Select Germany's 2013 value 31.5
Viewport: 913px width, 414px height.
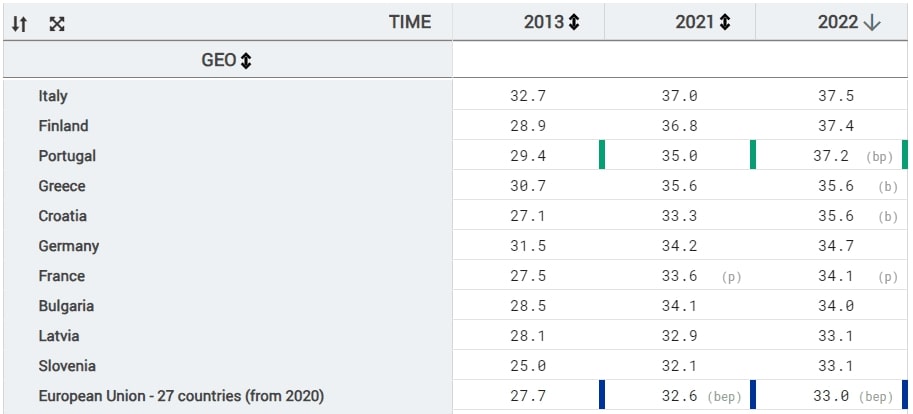[527, 246]
